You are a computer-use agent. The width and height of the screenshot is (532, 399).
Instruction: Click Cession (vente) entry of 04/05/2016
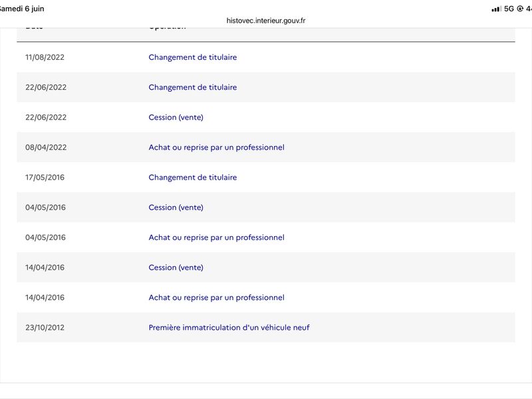(176, 207)
